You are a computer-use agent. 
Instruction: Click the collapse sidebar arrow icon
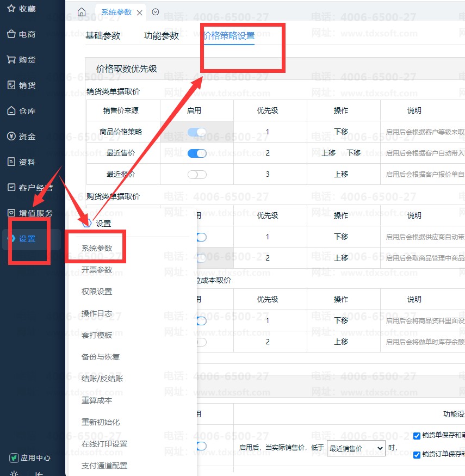point(39,473)
